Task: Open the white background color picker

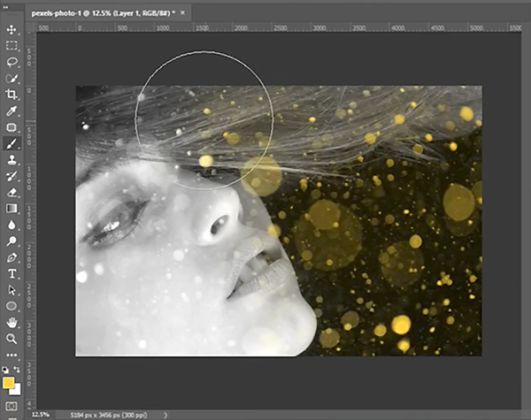Action: point(17,391)
